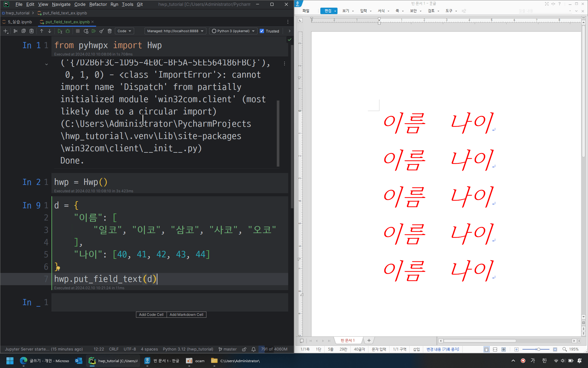Click the cut cell scissors icon
This screenshot has height=368, width=588.
[x=16, y=31]
